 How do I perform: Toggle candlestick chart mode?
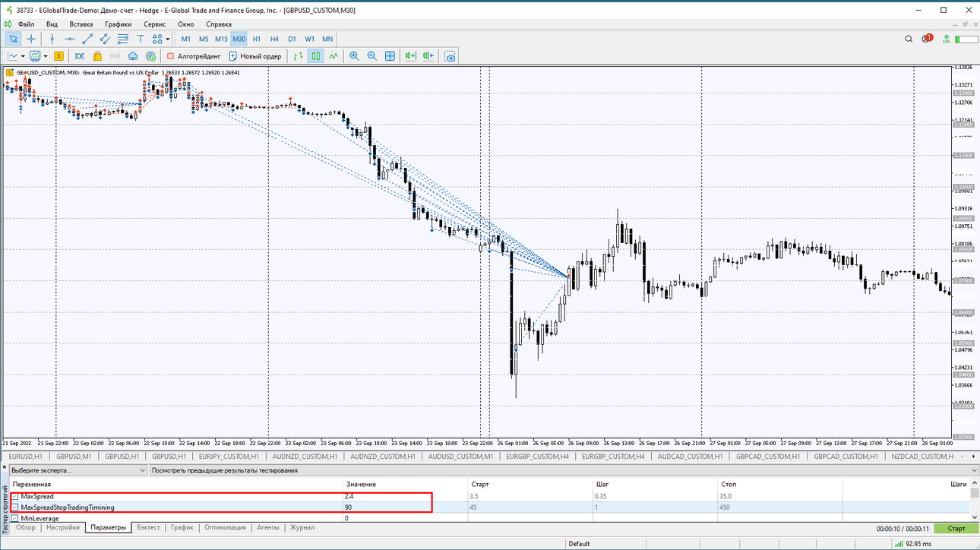316,56
